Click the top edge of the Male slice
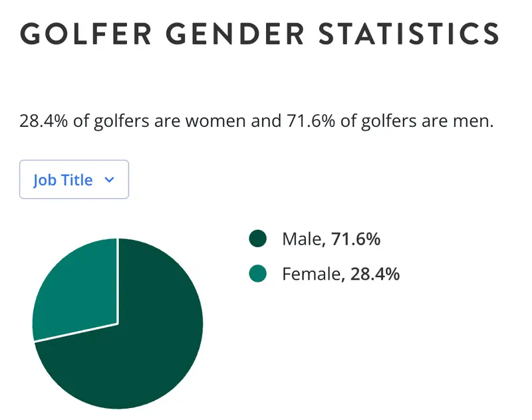The width and height of the screenshot is (532, 420). tap(123, 243)
